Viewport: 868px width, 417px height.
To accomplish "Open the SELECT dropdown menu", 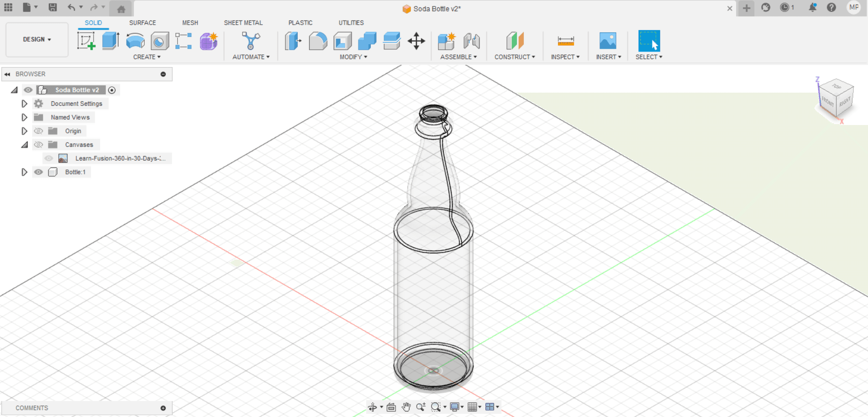I will pos(649,57).
